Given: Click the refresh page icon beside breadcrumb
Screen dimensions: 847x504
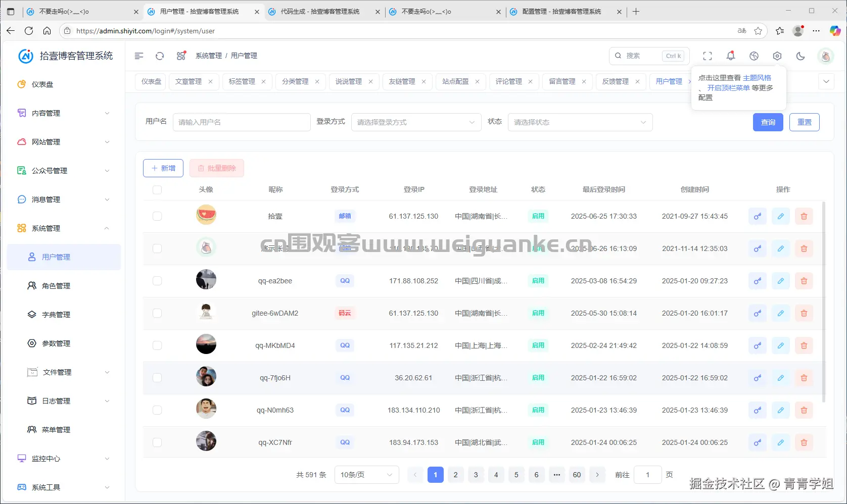Looking at the screenshot, I should pos(160,56).
